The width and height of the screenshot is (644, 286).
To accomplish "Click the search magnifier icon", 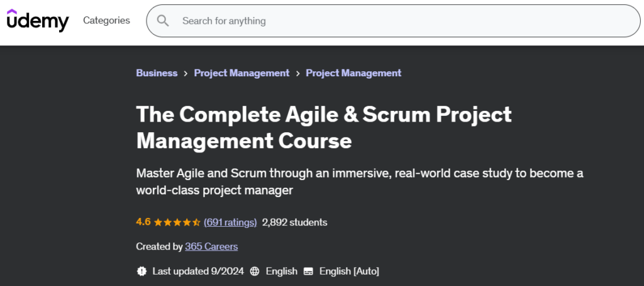I will (163, 21).
